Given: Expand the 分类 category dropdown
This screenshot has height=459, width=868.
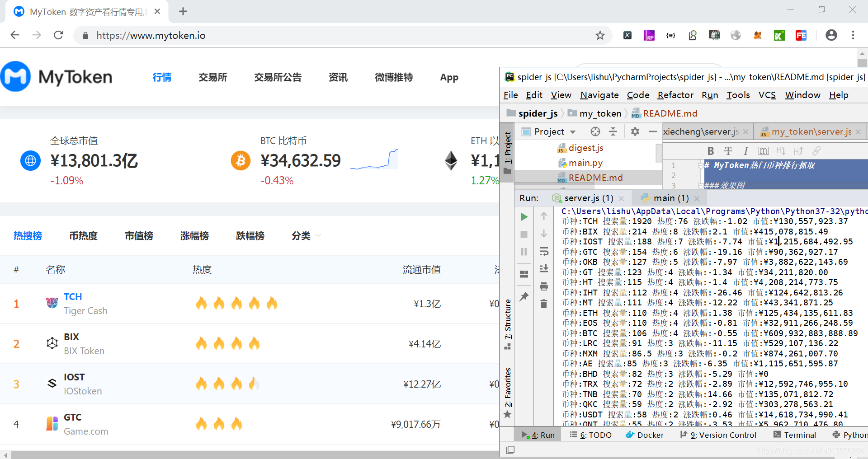Looking at the screenshot, I should point(306,235).
